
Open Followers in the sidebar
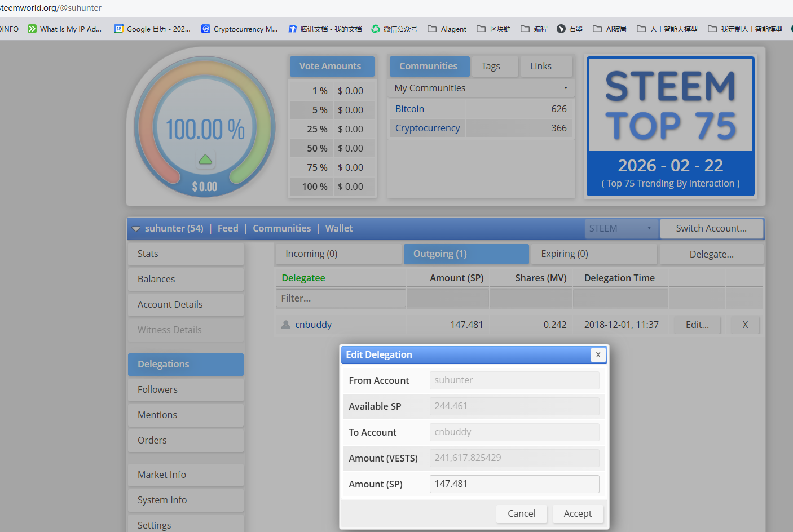point(186,389)
